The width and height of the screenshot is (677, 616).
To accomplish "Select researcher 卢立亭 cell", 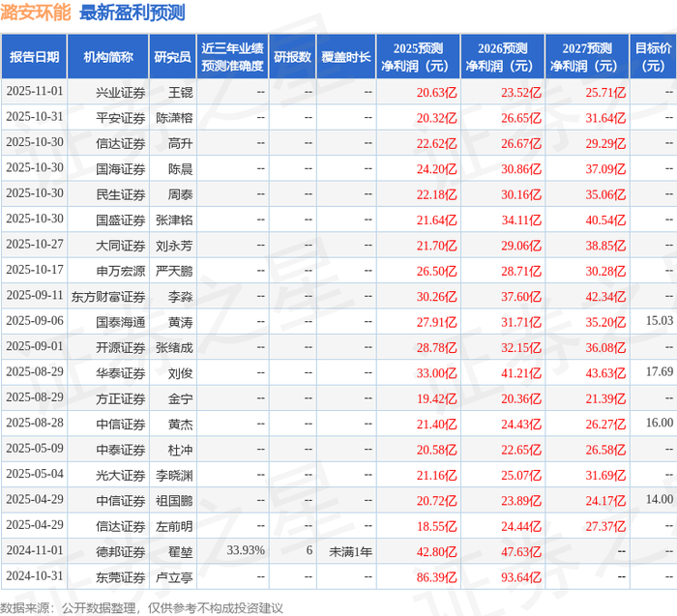I will tap(174, 577).
